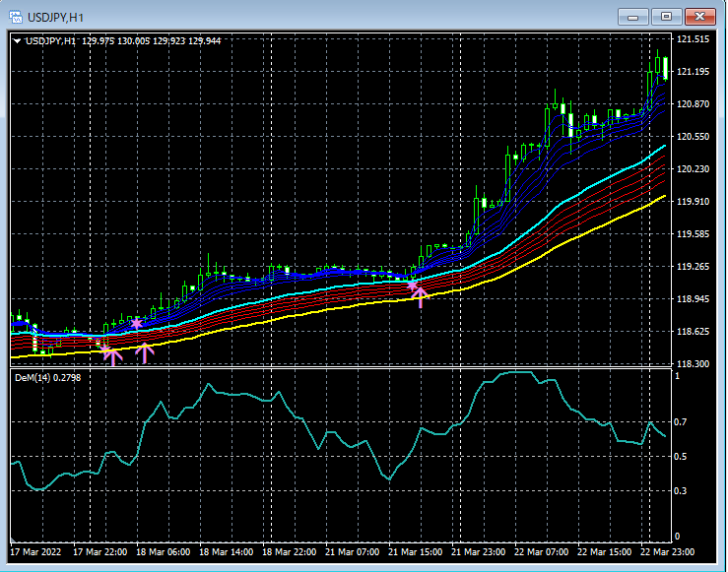The image size is (728, 572).
Task: Close the USDJPY,H1 chart window
Action: click(700, 16)
